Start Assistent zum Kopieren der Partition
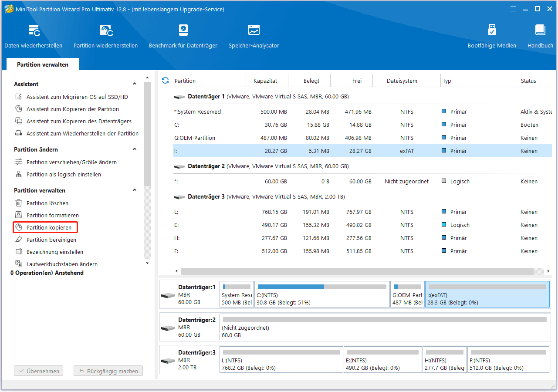 point(67,109)
